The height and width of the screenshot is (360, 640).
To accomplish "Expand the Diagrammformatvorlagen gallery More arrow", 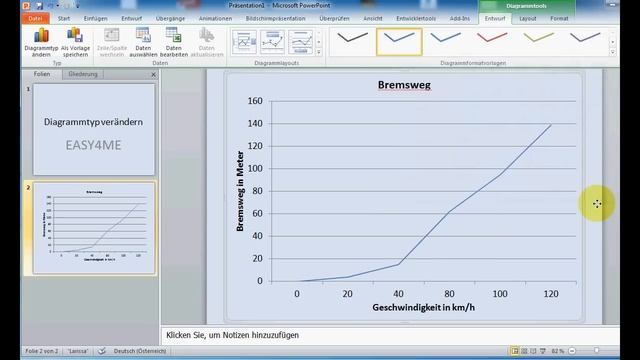I will (x=613, y=52).
